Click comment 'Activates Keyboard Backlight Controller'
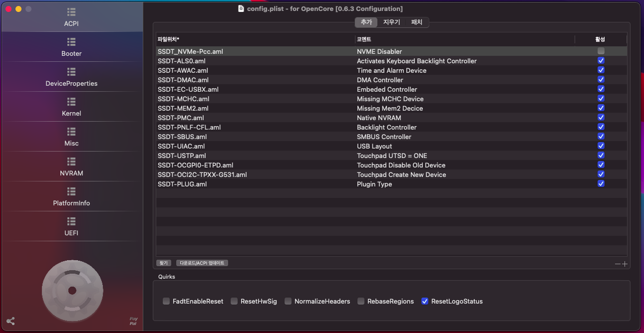Image resolution: width=644 pixels, height=333 pixels. (417, 61)
